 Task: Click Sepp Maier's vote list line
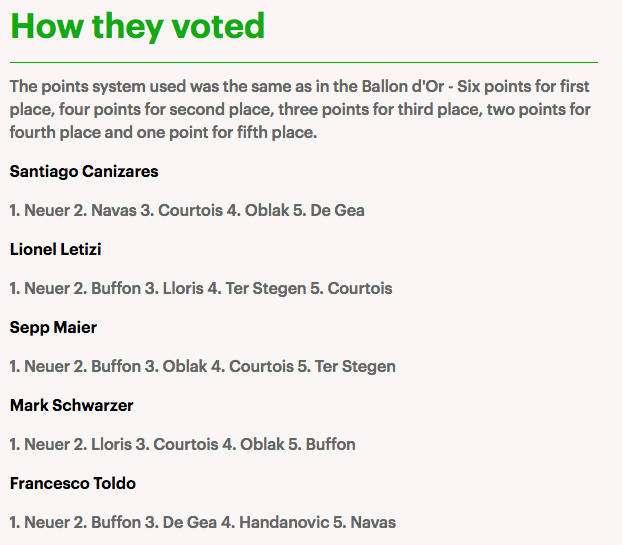tap(202, 366)
